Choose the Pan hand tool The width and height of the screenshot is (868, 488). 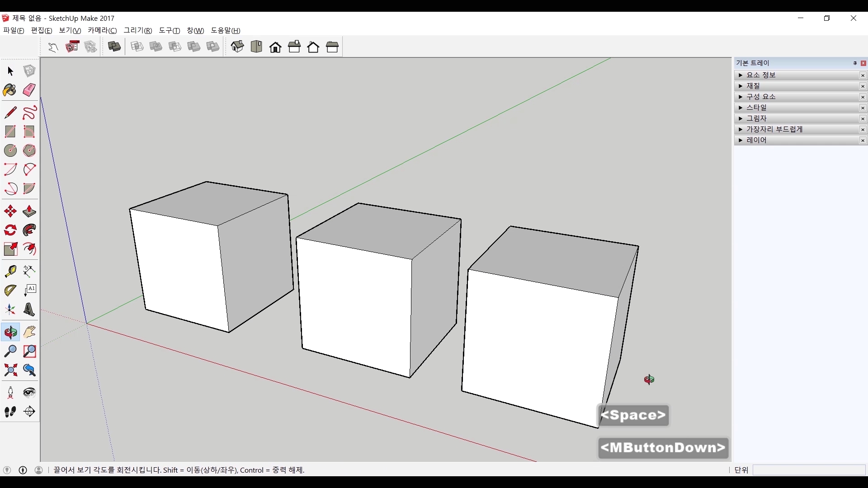tap(29, 332)
